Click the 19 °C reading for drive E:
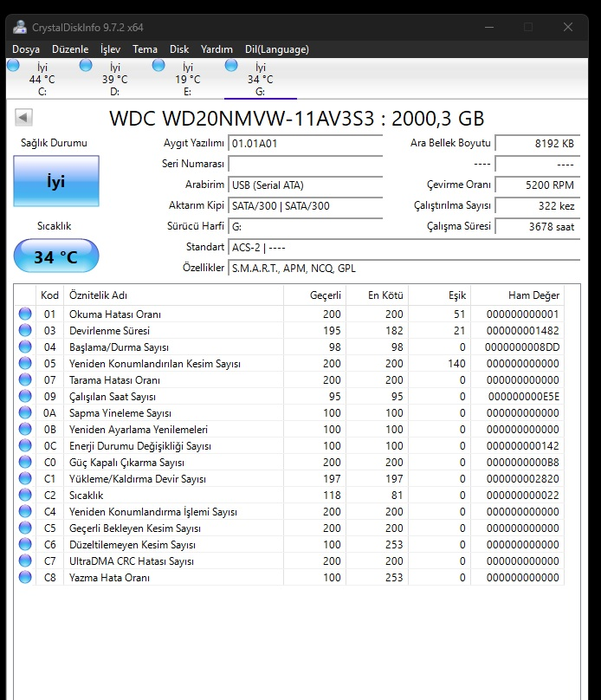This screenshot has height=700, width=601. pos(187,80)
